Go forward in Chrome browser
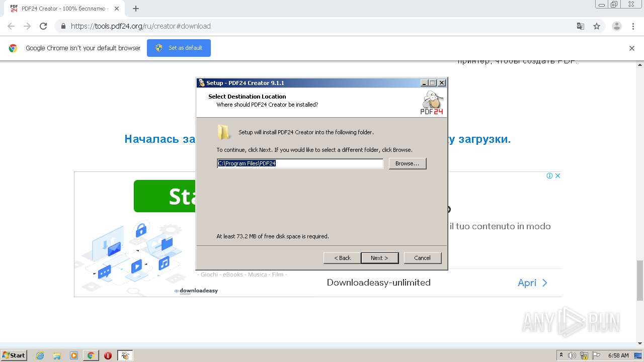Image resolution: width=644 pixels, height=362 pixels. pos(27,26)
